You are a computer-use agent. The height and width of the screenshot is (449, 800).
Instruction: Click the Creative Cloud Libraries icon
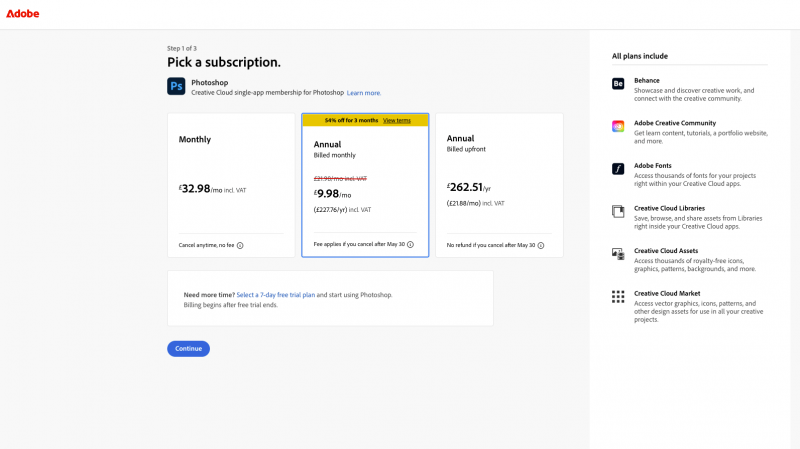pos(618,211)
